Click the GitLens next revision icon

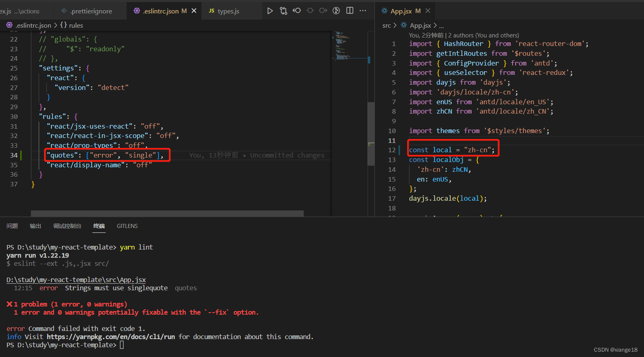coord(323,11)
